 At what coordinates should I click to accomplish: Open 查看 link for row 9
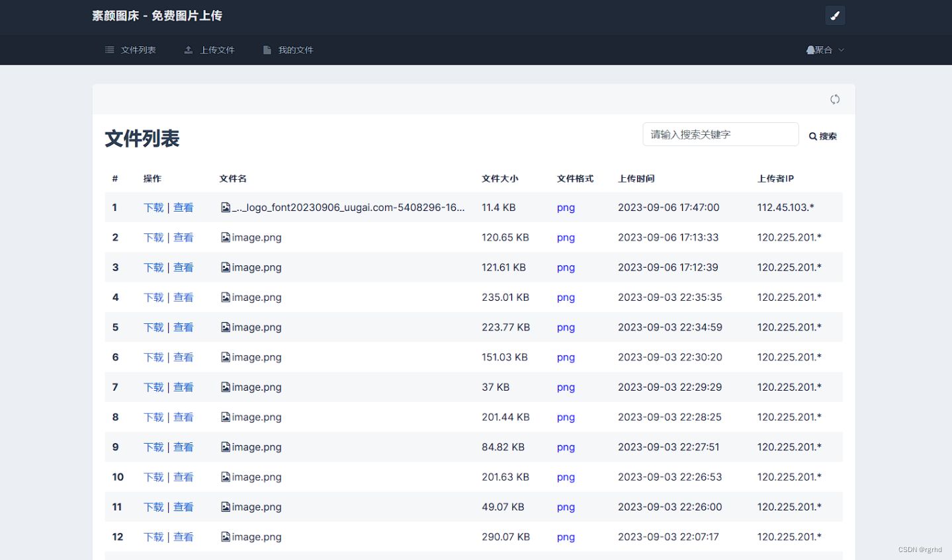183,447
